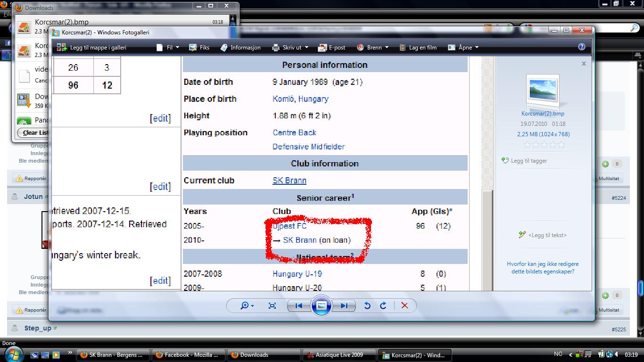Click the 'SK Brann' current club link
644x362 pixels.
[x=289, y=181]
